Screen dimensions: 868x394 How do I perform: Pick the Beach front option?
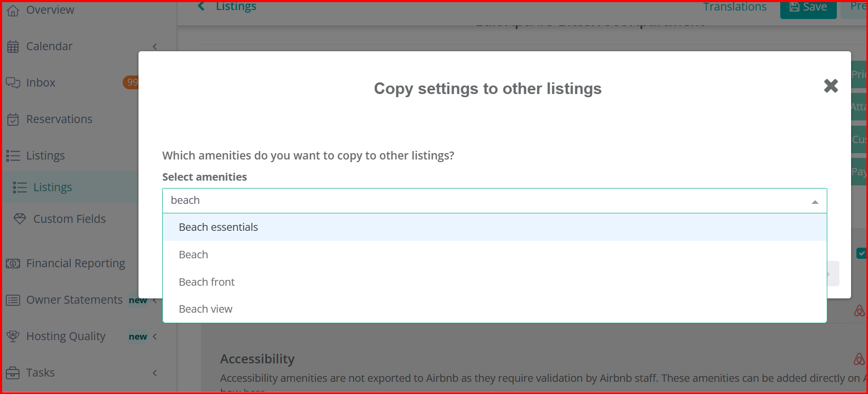point(494,282)
